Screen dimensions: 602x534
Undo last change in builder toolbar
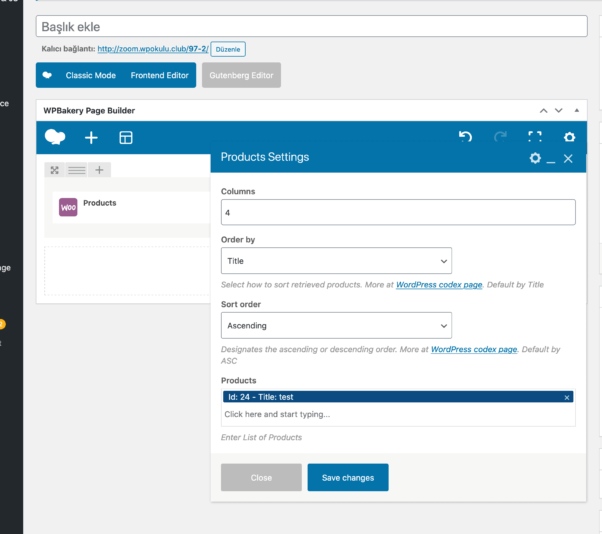(x=465, y=137)
